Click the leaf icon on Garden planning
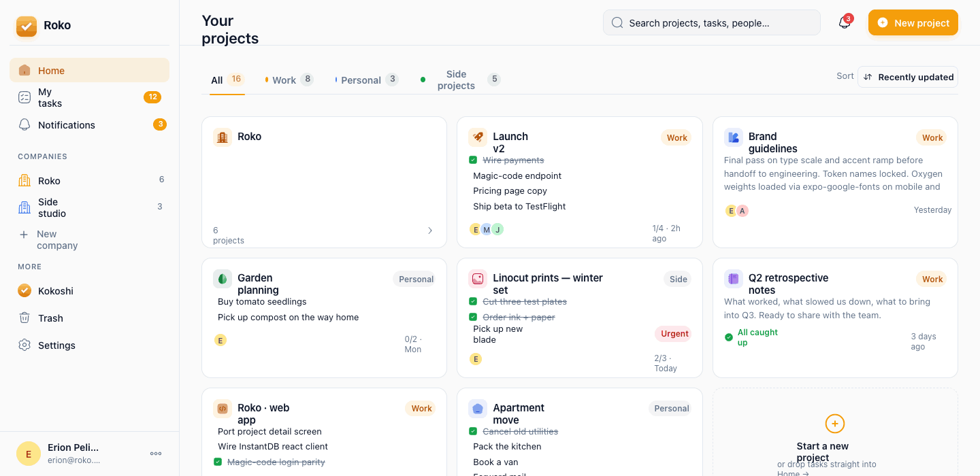 tap(223, 279)
